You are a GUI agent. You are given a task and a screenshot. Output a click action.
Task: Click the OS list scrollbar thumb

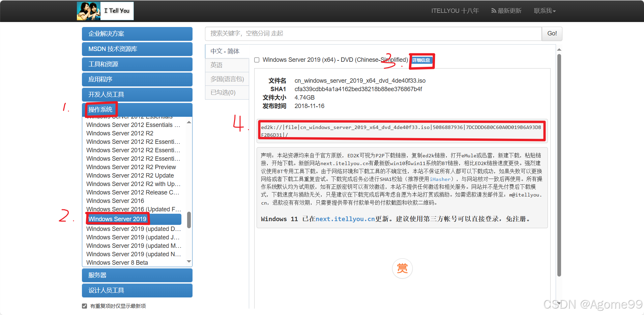coord(189,220)
